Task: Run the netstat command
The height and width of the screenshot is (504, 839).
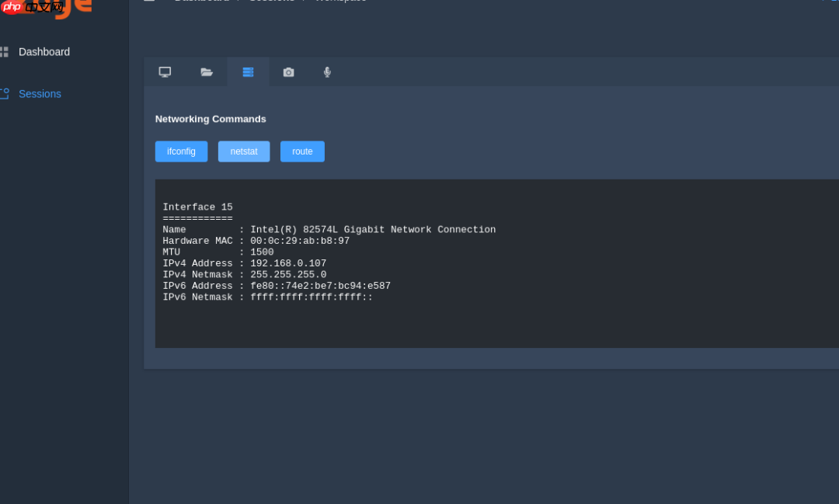Action: [x=244, y=151]
